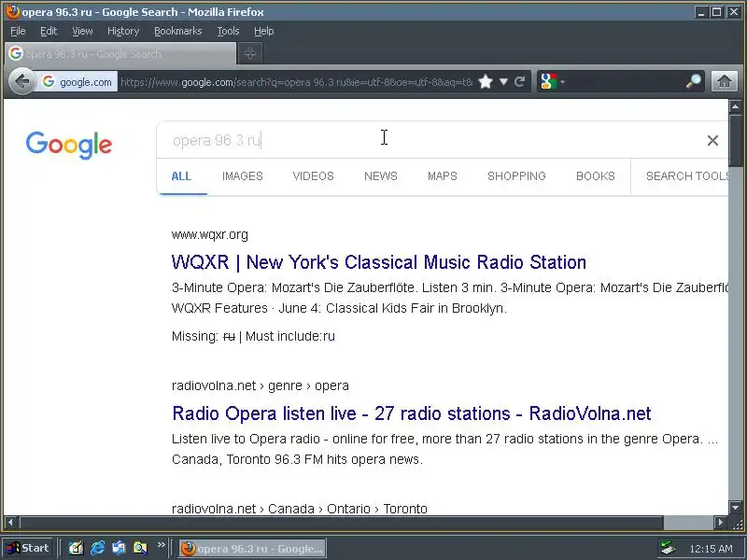Switch to the Images results tab
This screenshot has height=560, width=747.
click(243, 176)
